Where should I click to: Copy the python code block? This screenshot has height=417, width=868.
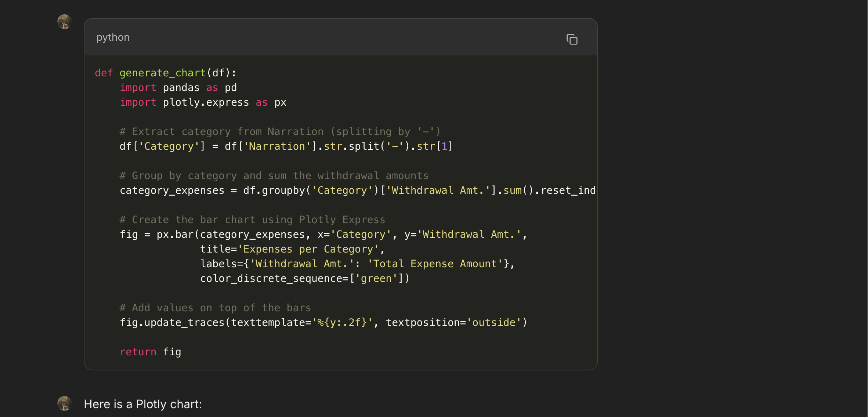coord(572,39)
